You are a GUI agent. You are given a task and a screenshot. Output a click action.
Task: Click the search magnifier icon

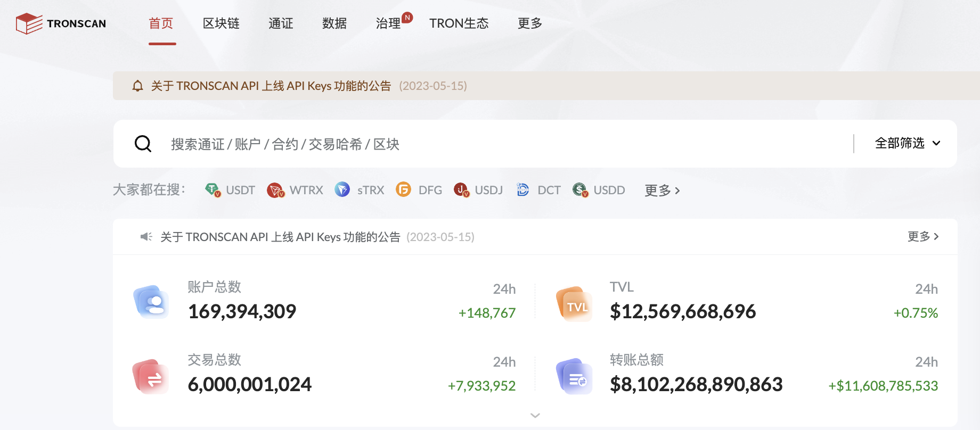coord(143,144)
